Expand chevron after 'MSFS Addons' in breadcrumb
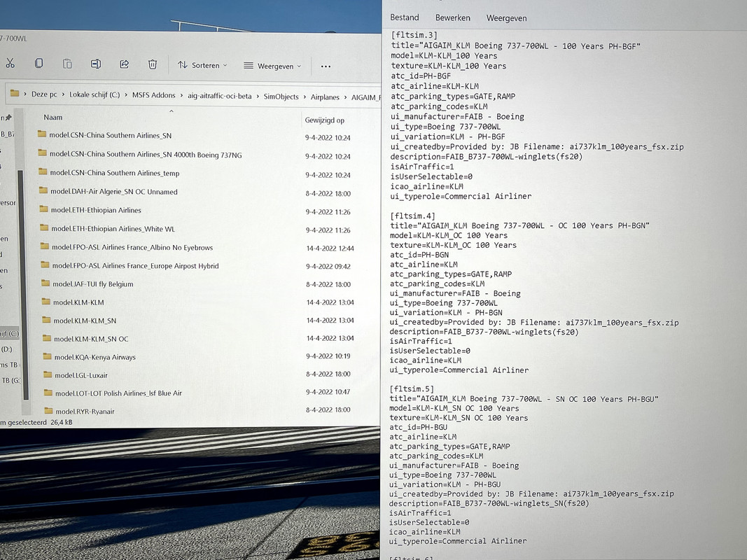 pyautogui.click(x=181, y=96)
